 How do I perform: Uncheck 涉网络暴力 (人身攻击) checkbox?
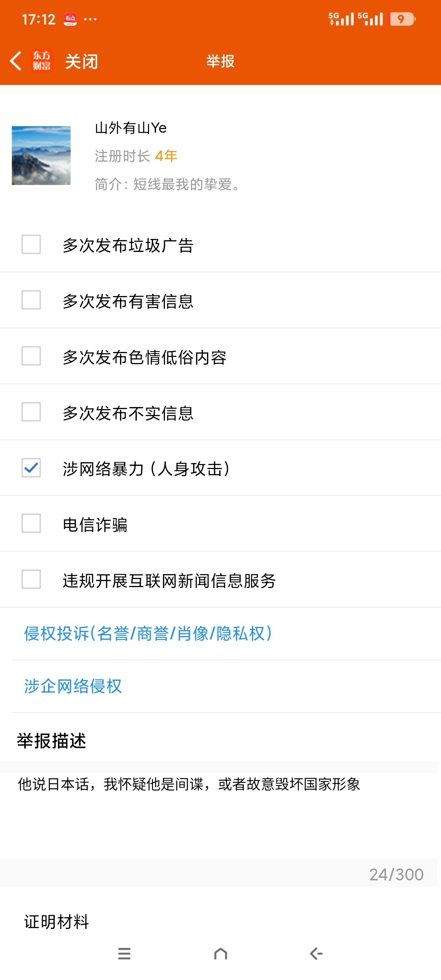coord(31,468)
